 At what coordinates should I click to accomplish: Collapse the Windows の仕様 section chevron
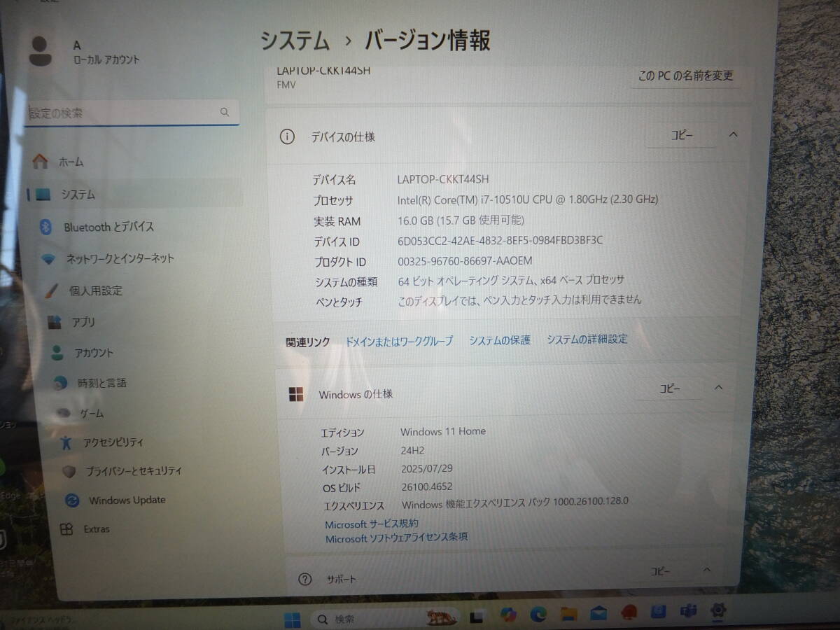tap(718, 387)
